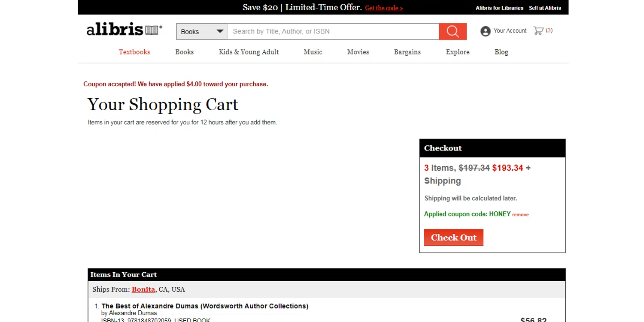
Task: Click the Your Shopping Cart heading
Action: pos(163,105)
